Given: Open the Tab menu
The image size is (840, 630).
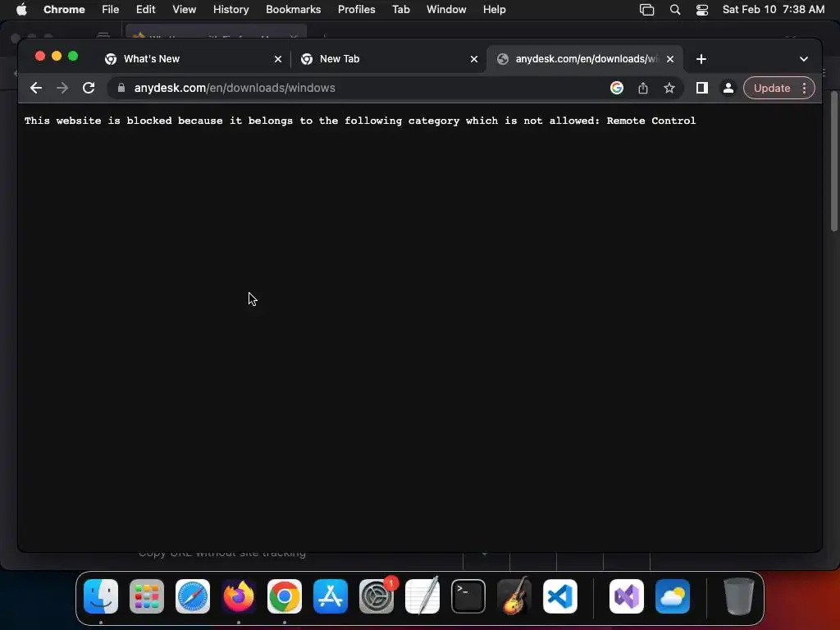Looking at the screenshot, I should 400,9.
